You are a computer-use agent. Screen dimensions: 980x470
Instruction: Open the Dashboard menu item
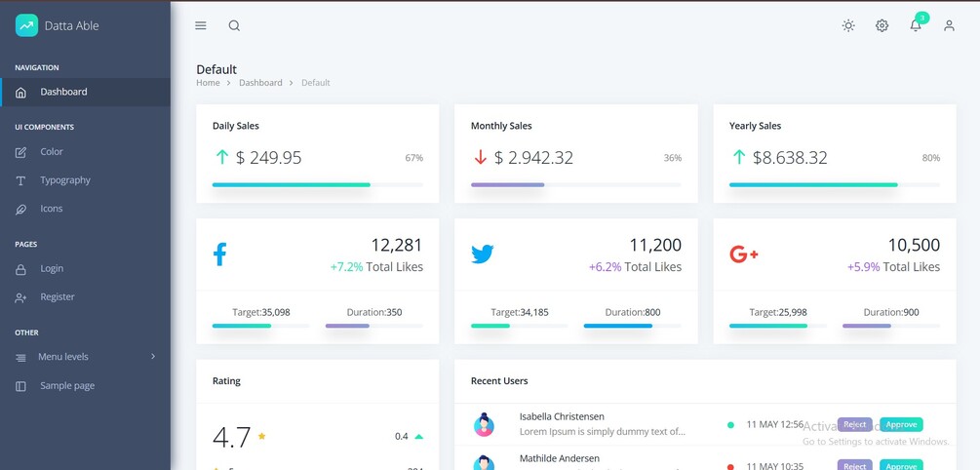[85, 92]
